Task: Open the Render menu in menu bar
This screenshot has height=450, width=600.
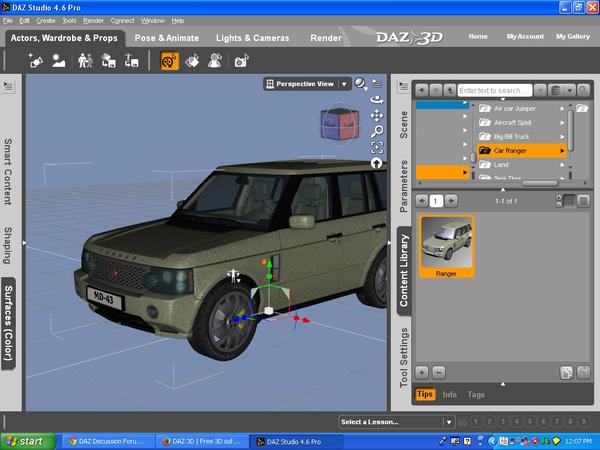Action: (x=93, y=21)
